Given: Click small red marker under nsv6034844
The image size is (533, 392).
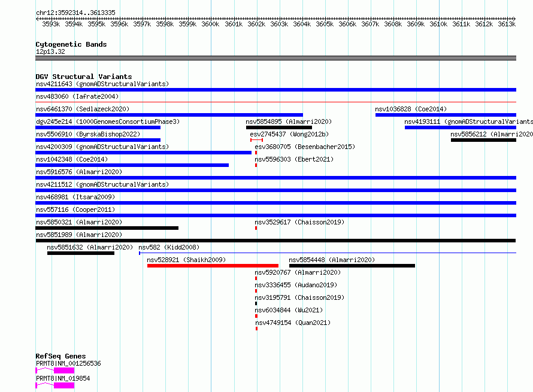Looking at the screenshot, I should pyautogui.click(x=256, y=316).
